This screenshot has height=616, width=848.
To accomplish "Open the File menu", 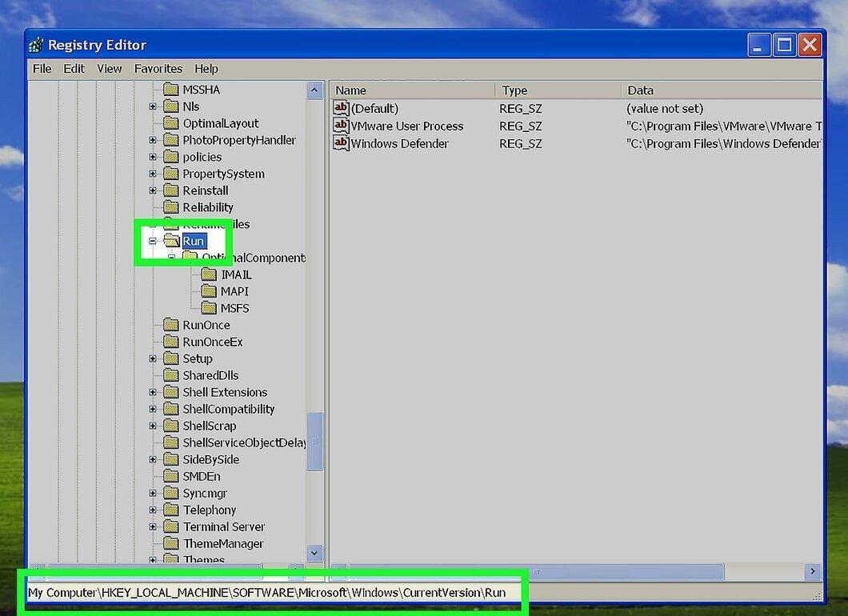I will point(42,69).
